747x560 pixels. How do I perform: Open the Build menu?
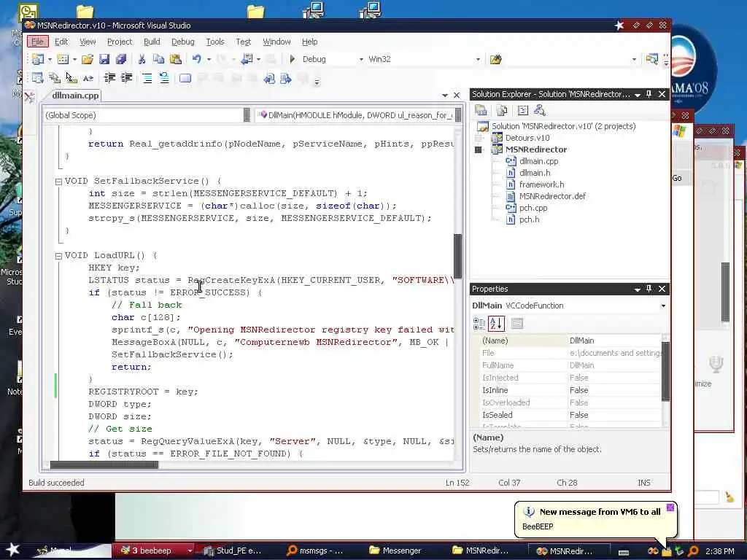152,42
